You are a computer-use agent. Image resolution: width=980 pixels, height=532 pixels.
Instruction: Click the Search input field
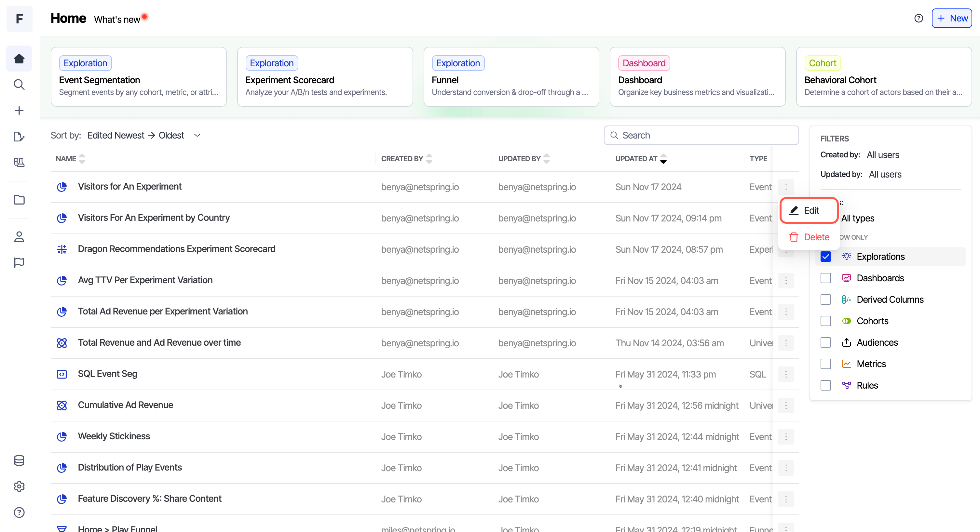point(701,135)
